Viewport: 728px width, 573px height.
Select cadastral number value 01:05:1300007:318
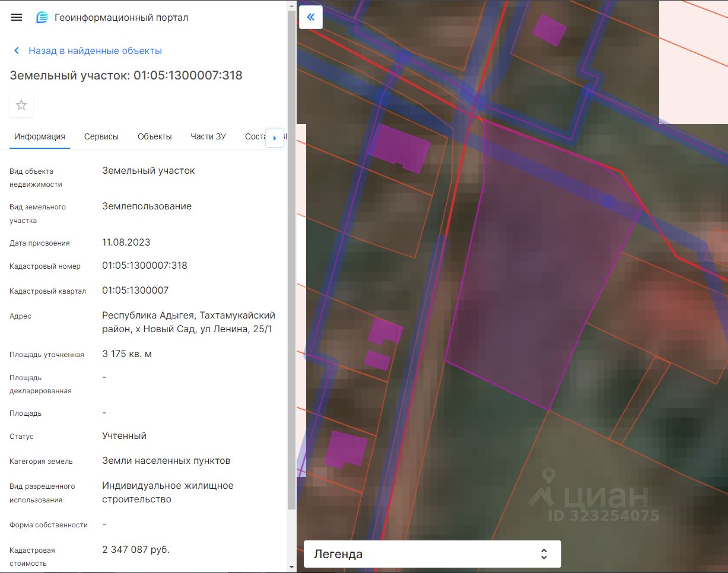145,266
